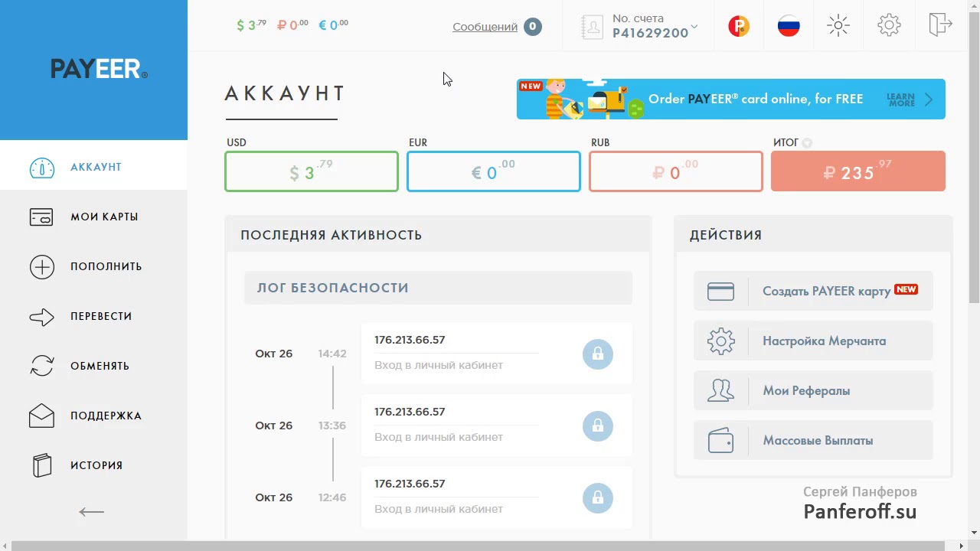
Task: Go to Мои карты section
Action: tap(104, 217)
